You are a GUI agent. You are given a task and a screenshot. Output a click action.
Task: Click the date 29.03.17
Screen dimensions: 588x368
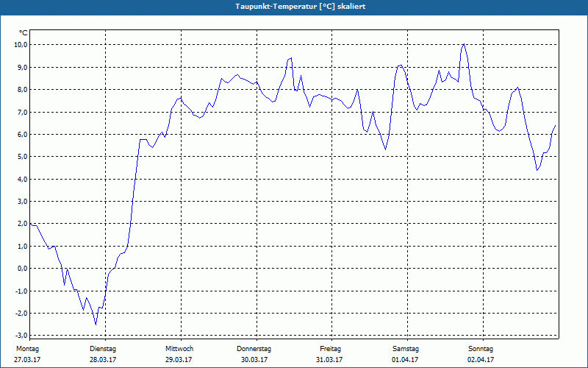point(179,360)
